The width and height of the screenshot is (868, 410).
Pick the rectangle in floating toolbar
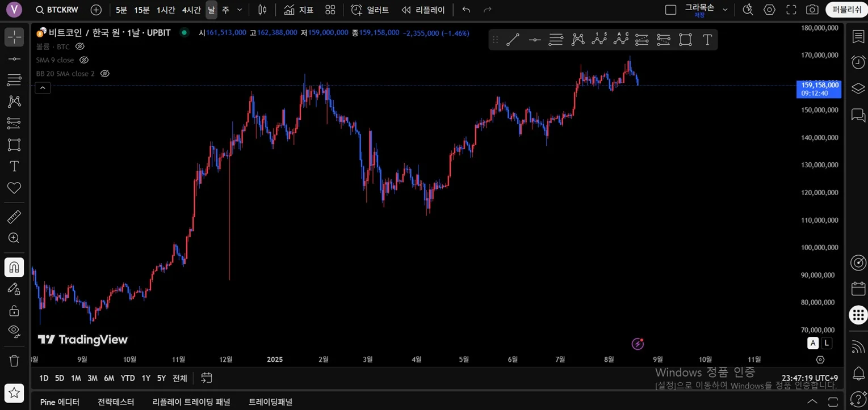click(x=685, y=40)
